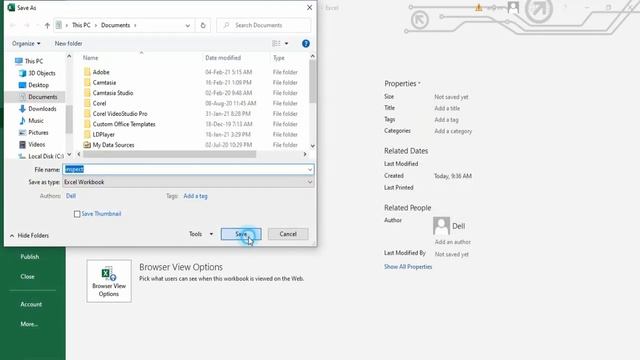Select the LDPlayer folder icon
Screen dimensions: 640x360
coord(87,134)
